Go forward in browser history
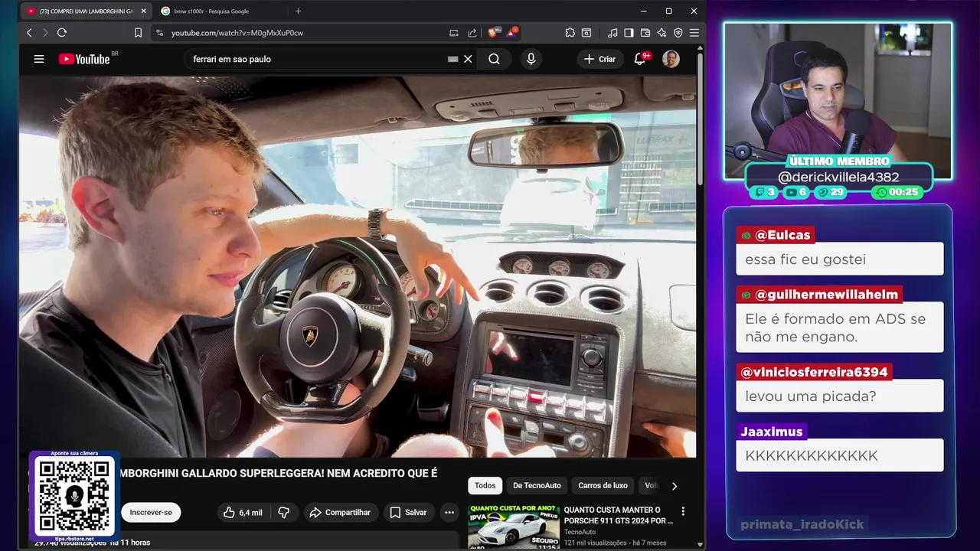The width and height of the screenshot is (980, 551). click(x=45, y=33)
